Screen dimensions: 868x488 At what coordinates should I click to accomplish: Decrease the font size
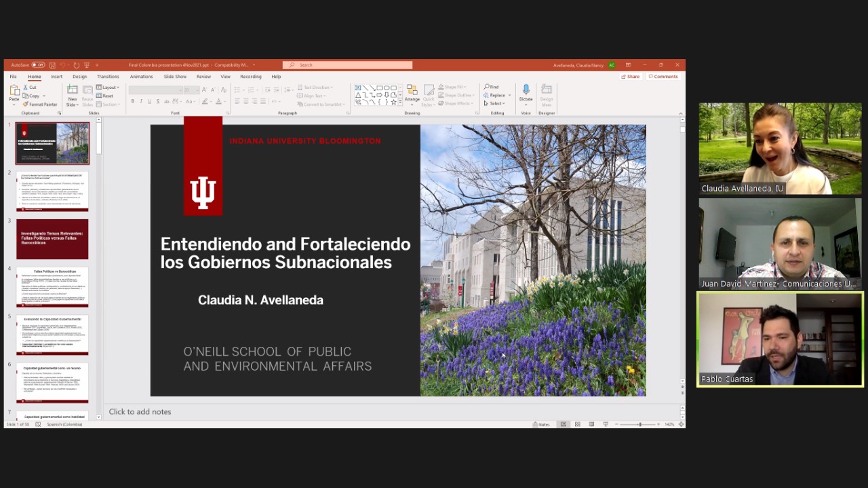[213, 90]
